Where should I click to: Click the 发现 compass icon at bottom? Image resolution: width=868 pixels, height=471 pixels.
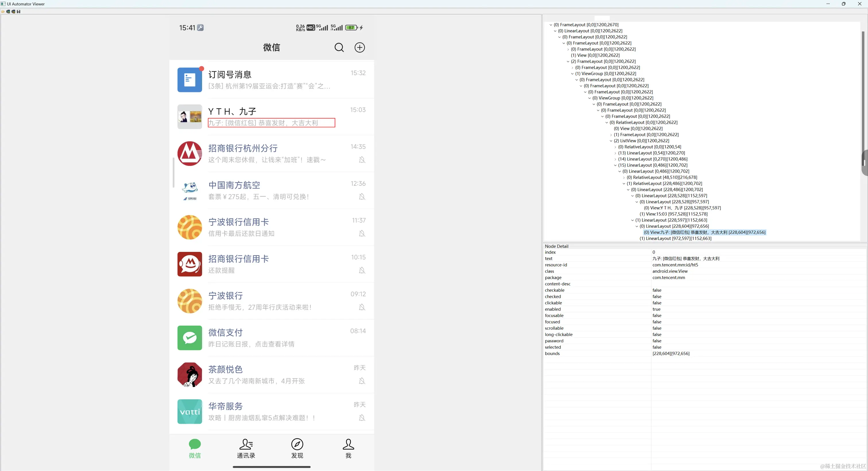point(297,444)
